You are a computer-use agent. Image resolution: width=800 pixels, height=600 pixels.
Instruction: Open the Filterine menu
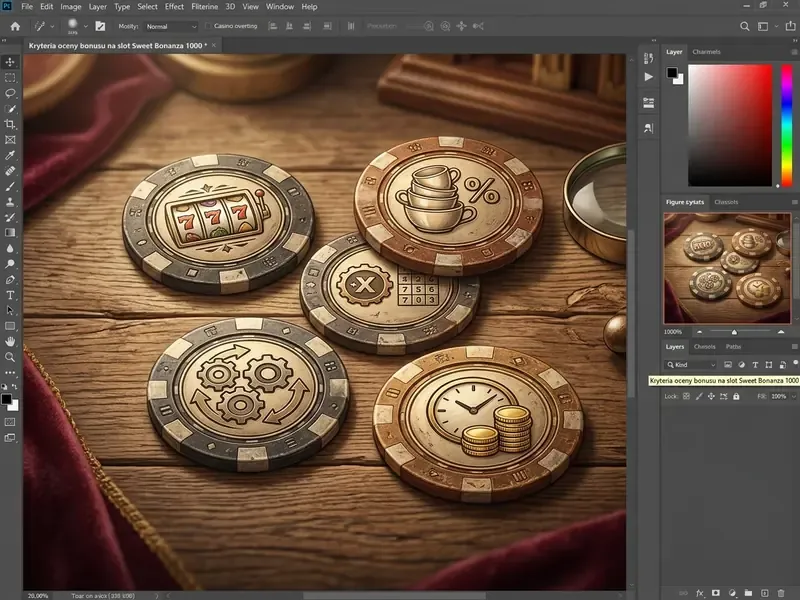click(x=205, y=7)
